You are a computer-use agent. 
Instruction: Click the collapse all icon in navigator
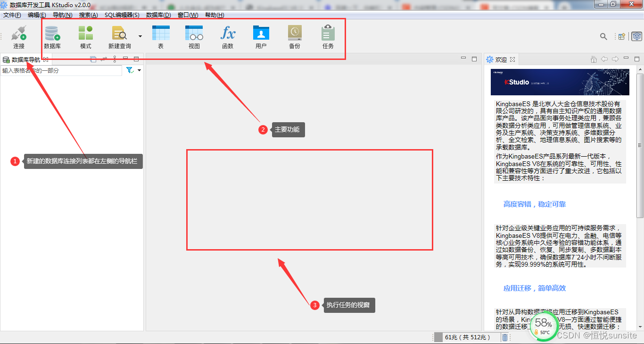tap(93, 59)
